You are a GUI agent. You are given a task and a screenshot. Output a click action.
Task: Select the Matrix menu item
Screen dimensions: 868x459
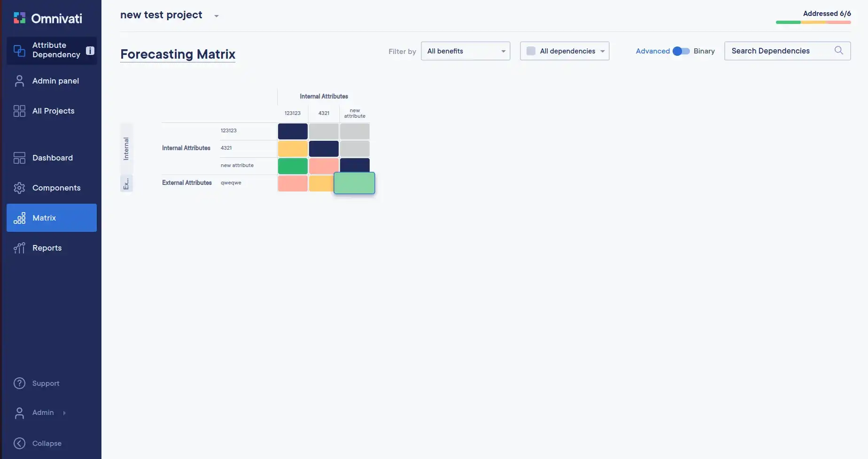tap(52, 218)
